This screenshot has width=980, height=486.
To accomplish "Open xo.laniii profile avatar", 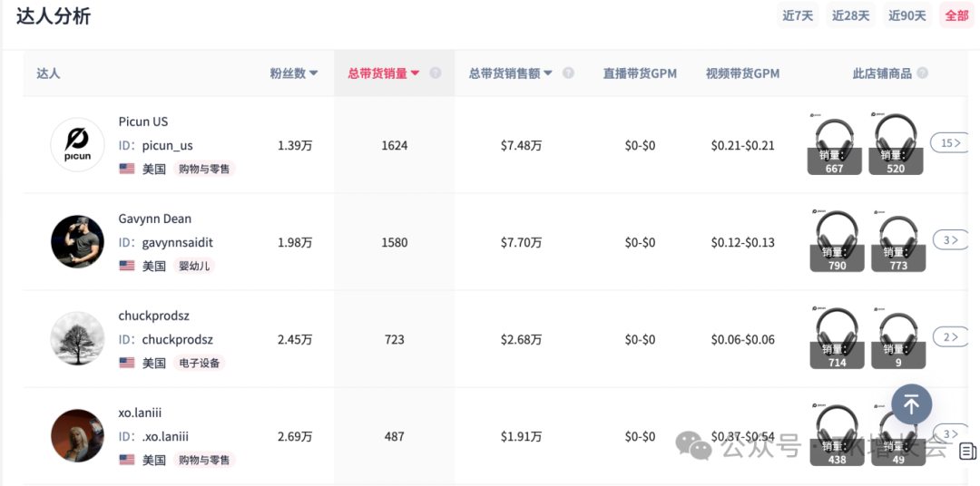I will 77,436.
